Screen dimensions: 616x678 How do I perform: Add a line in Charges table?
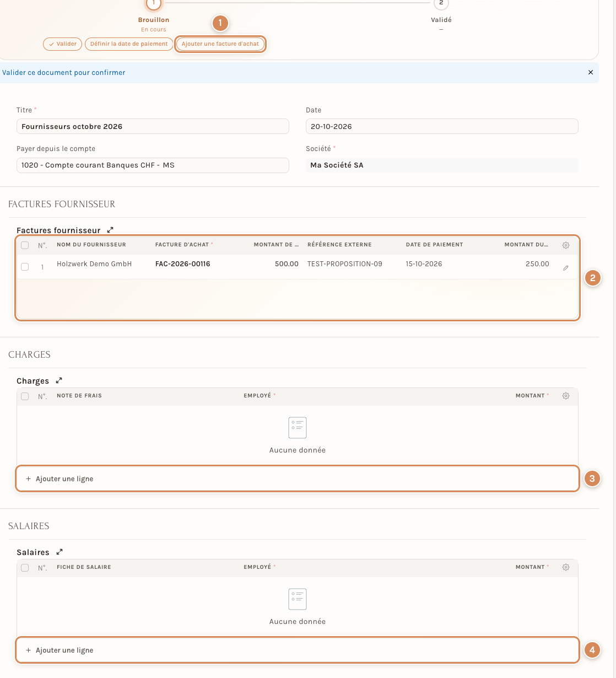coord(298,478)
